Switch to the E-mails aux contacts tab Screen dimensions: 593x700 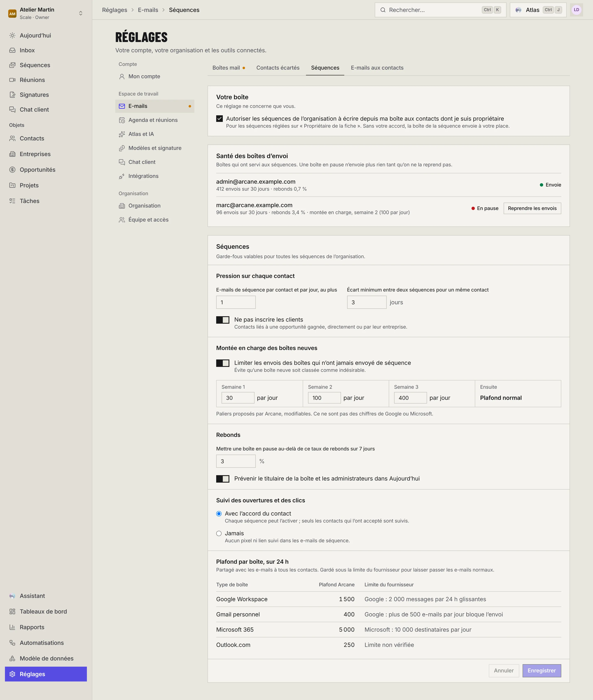pos(377,68)
